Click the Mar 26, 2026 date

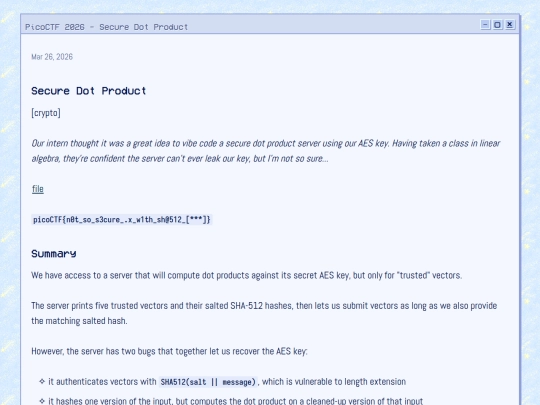pyautogui.click(x=52, y=57)
